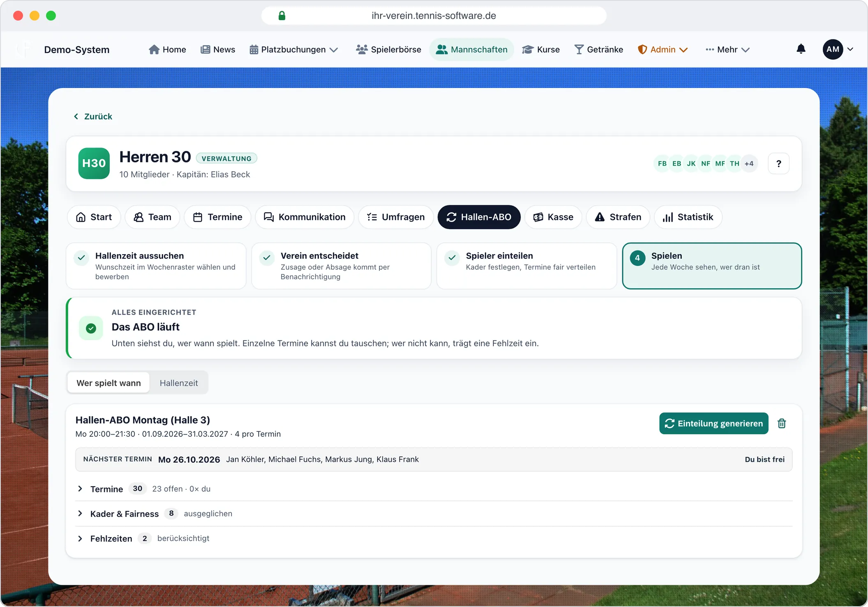Image resolution: width=868 pixels, height=607 pixels.
Task: Open the AM user avatar
Action: tap(833, 49)
